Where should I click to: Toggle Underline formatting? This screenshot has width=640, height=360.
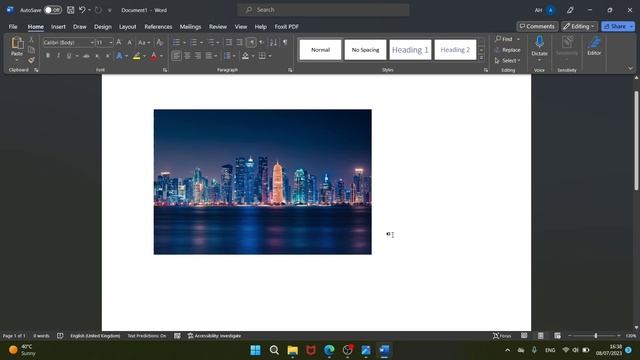tap(69, 56)
